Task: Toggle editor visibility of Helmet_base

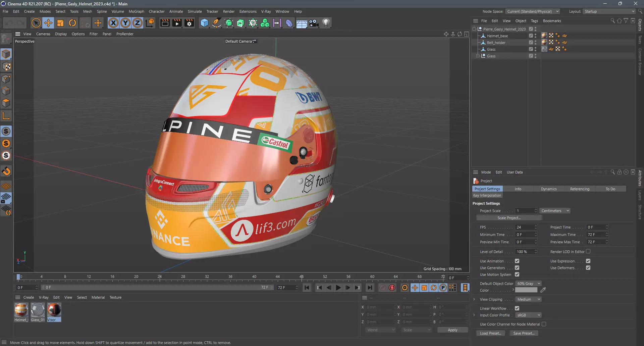Action: point(535,35)
